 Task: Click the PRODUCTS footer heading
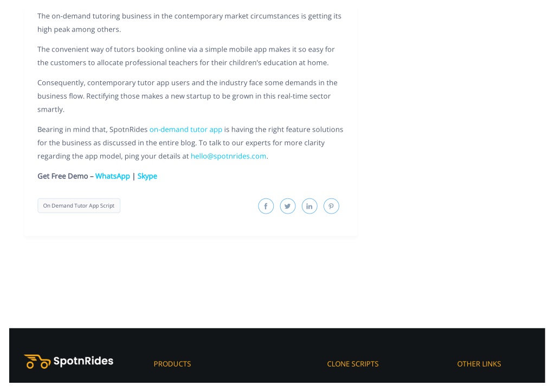tap(172, 364)
